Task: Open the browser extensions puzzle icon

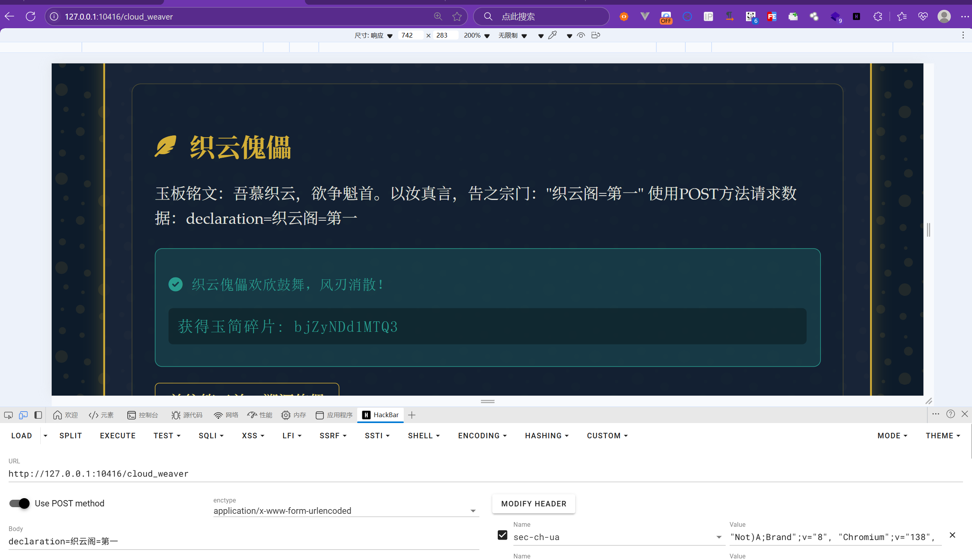Action: [x=878, y=16]
